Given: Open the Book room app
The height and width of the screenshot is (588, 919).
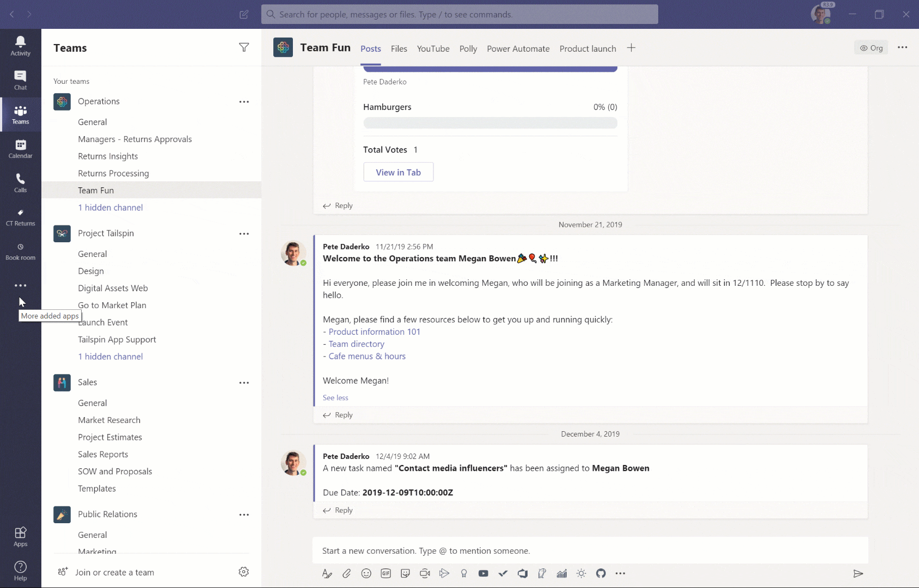Looking at the screenshot, I should [20, 252].
